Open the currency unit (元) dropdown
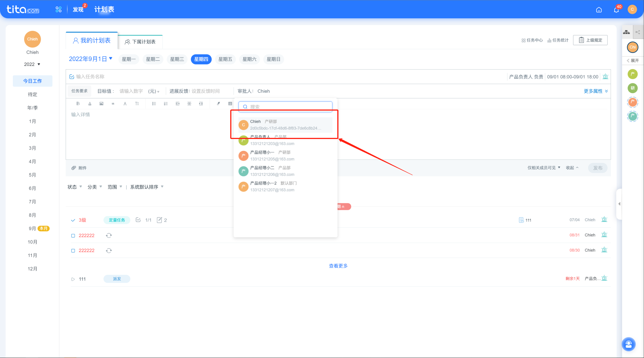This screenshot has width=644, height=358. [x=154, y=91]
